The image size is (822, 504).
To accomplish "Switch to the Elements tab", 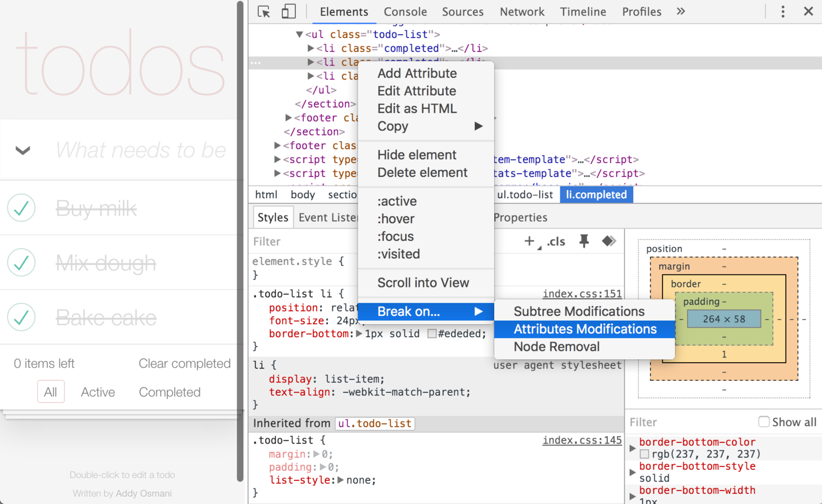I will (343, 12).
